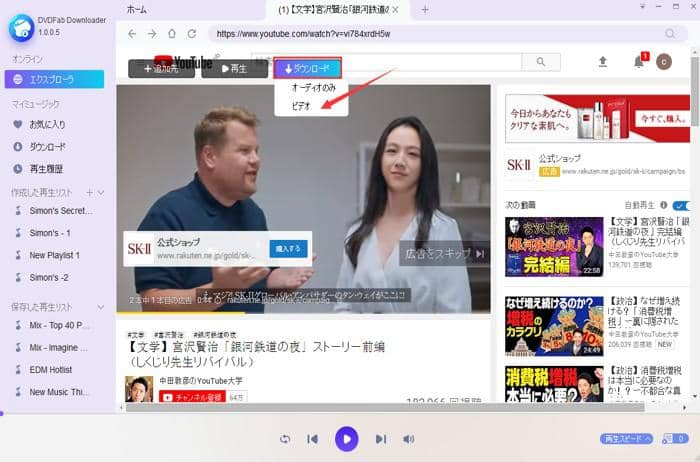The width and height of the screenshot is (700, 462).
Task: Click the horizontal page scrollbar
Action: [x=385, y=408]
